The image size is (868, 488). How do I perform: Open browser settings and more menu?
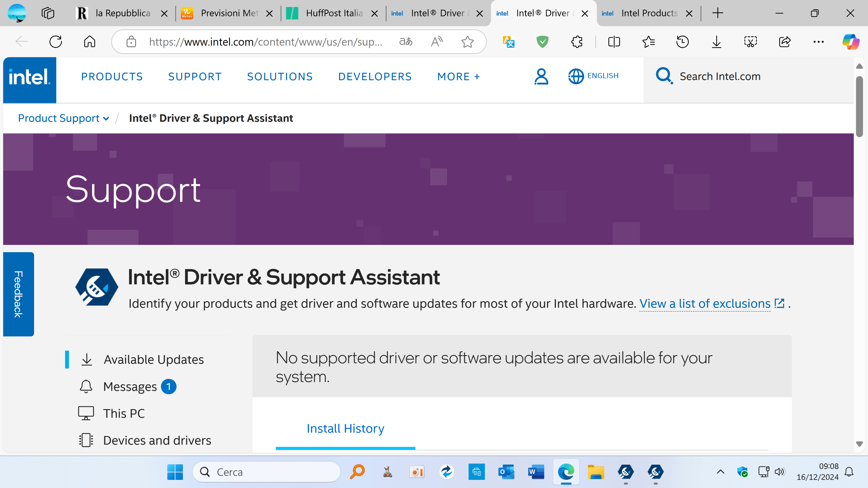pyautogui.click(x=818, y=42)
